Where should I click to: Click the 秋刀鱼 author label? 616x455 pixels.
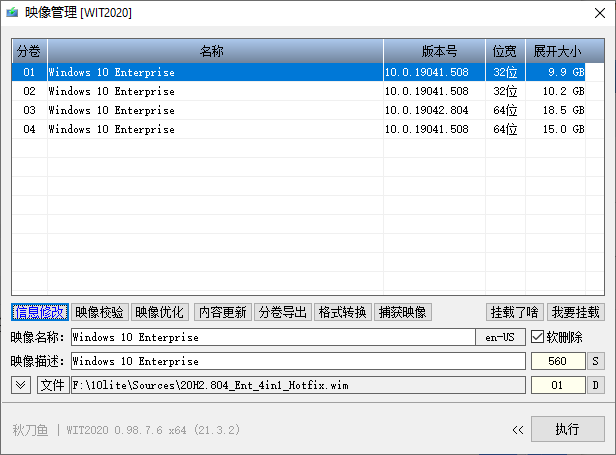[30, 430]
